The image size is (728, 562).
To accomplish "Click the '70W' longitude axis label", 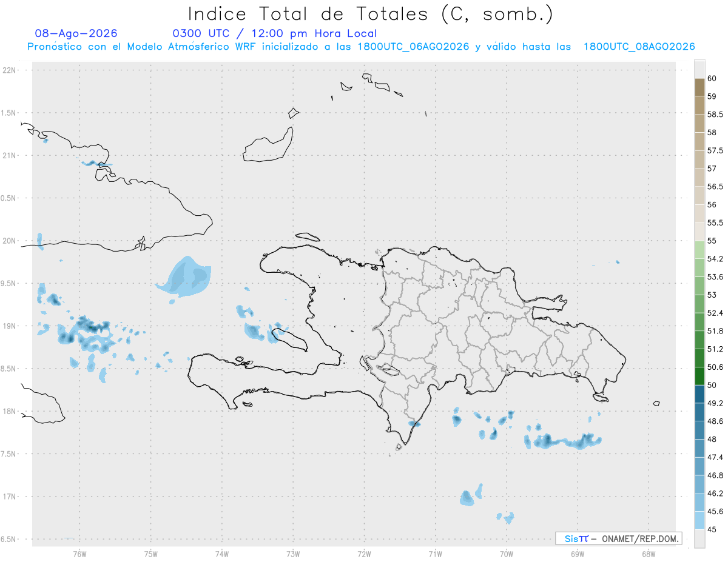I will pos(507,554).
